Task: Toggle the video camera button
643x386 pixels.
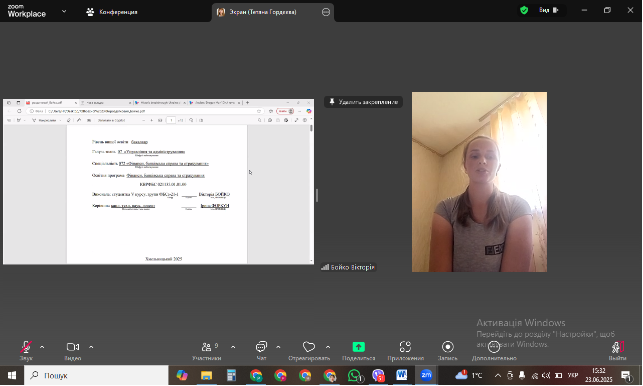Action: [x=73, y=347]
